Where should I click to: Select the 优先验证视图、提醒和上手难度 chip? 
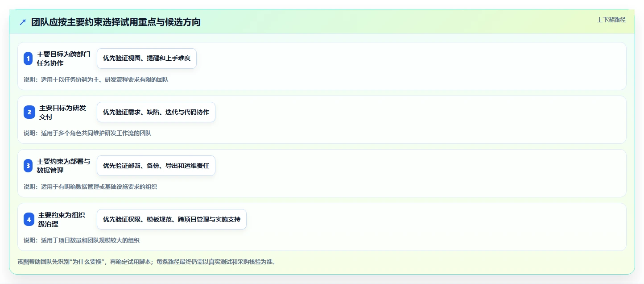147,58
